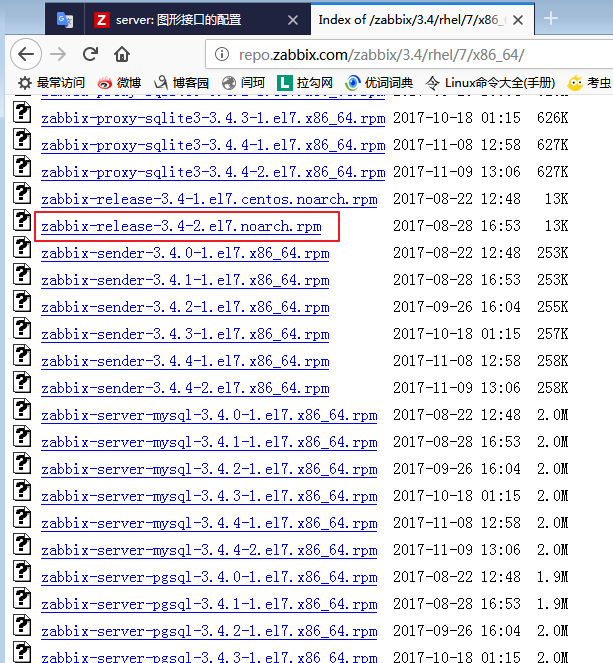Open the 最常访问 bookmark
This screenshot has height=663, width=613.
[51, 83]
